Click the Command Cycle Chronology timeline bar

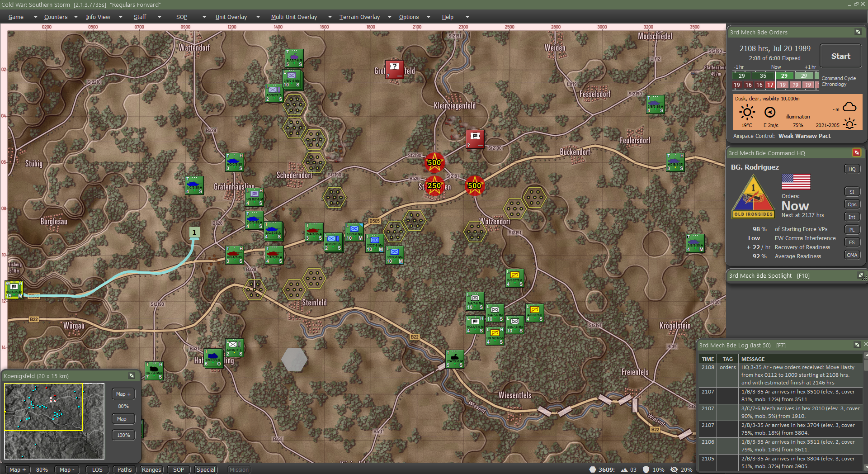pyautogui.click(x=775, y=80)
